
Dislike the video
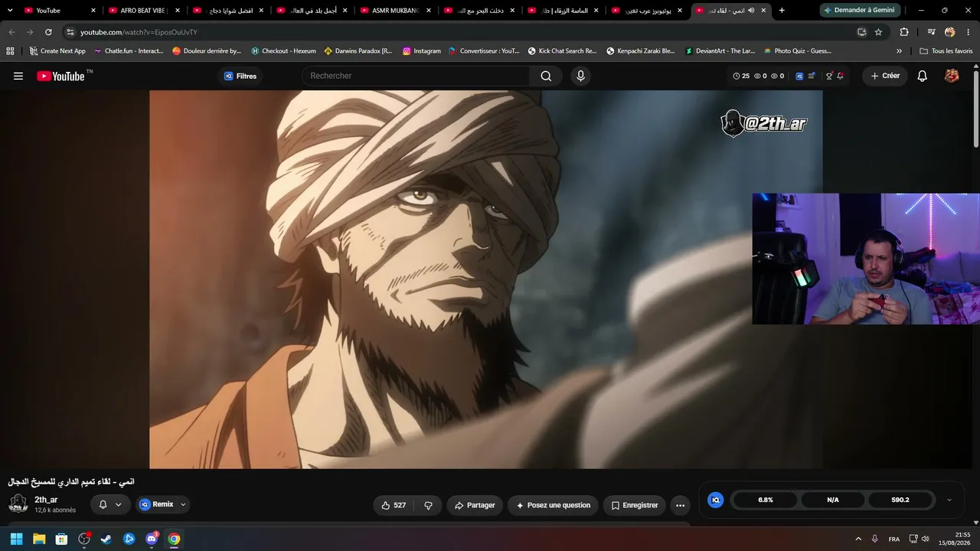coord(428,505)
